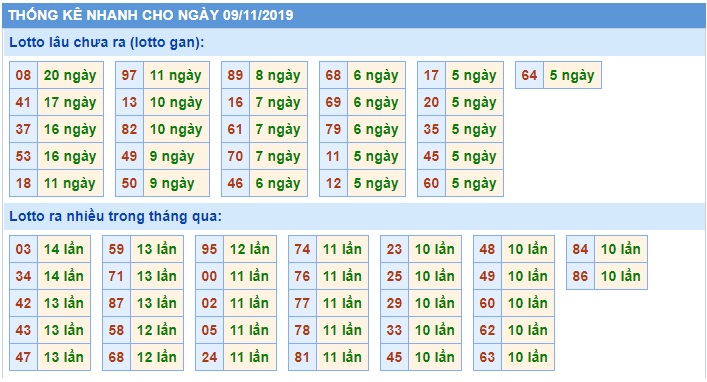Click '10 lần' beside number 86
The image size is (707, 382).
point(621,276)
